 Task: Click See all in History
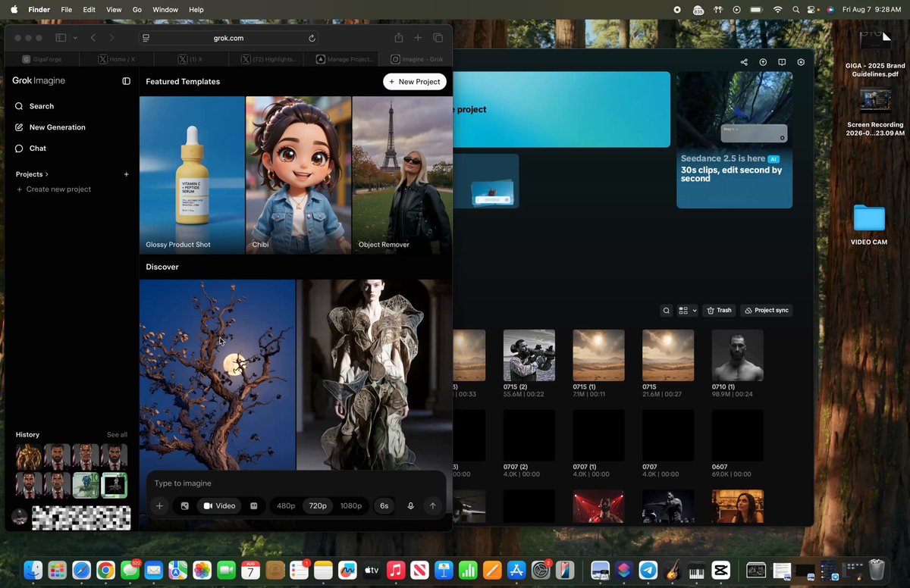(x=117, y=435)
